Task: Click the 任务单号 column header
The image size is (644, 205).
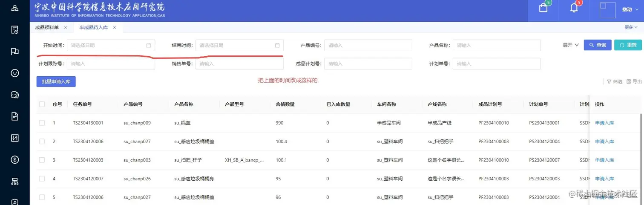Action: pyautogui.click(x=82, y=104)
